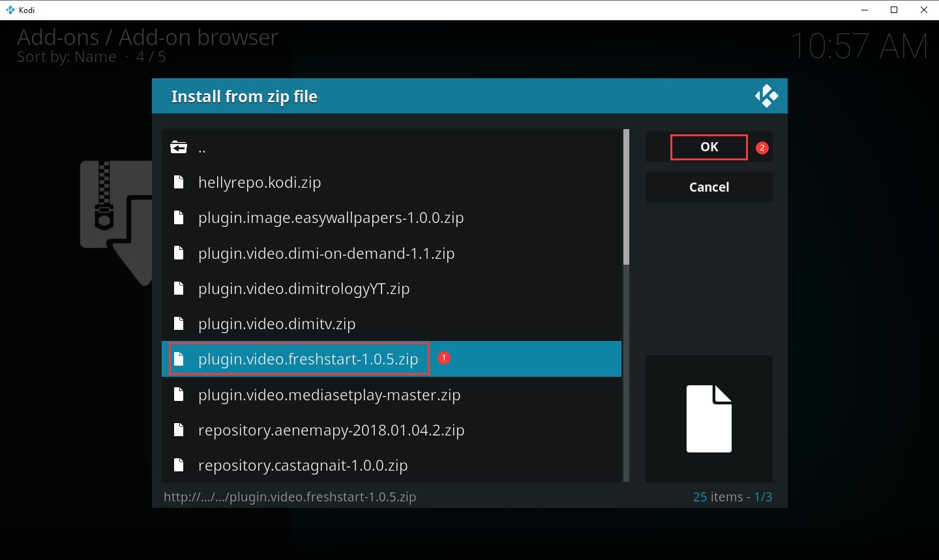Screen dimensions: 939x560
Task: Click the file icon beside hellyrepo.kodi.zip
Action: (179, 182)
